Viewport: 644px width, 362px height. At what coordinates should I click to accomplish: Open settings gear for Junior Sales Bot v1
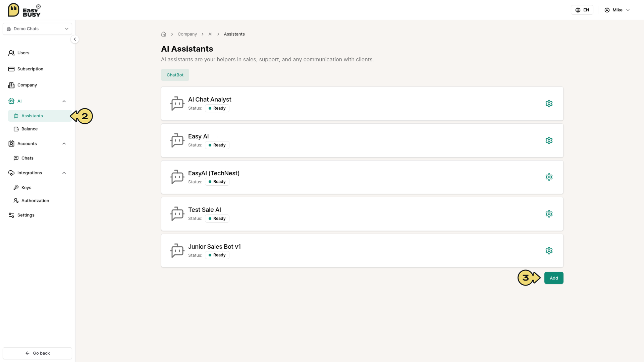(549, 251)
